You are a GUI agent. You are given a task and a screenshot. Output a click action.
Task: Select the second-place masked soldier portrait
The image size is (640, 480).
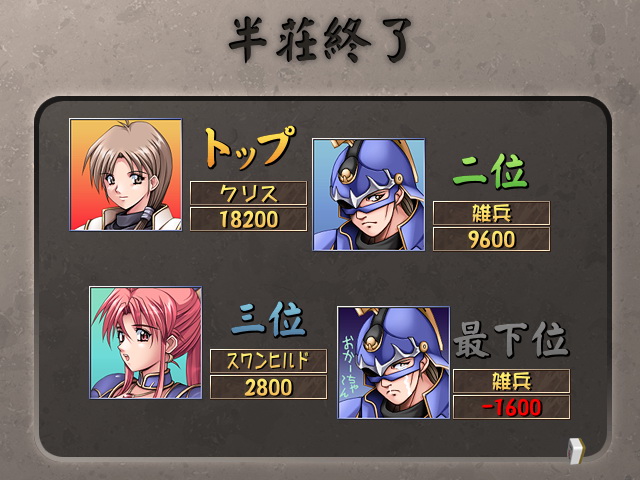(x=369, y=195)
